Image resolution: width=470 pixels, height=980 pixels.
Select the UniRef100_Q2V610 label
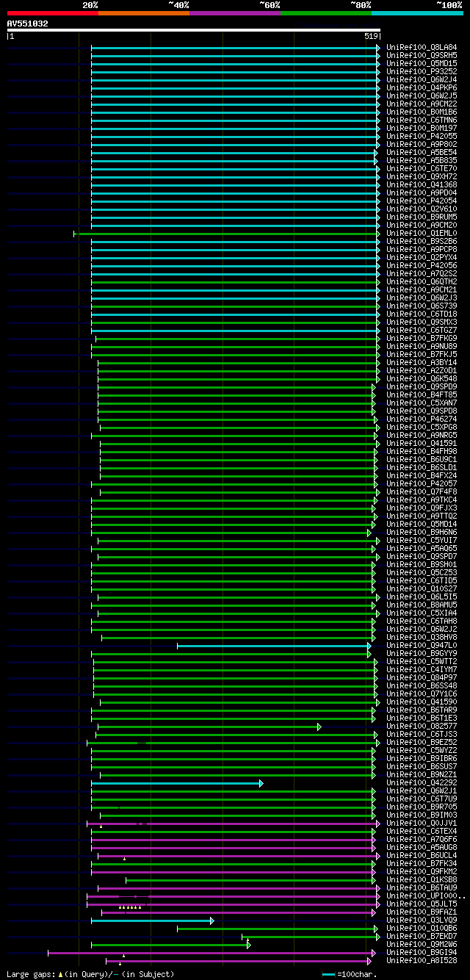[422, 209]
